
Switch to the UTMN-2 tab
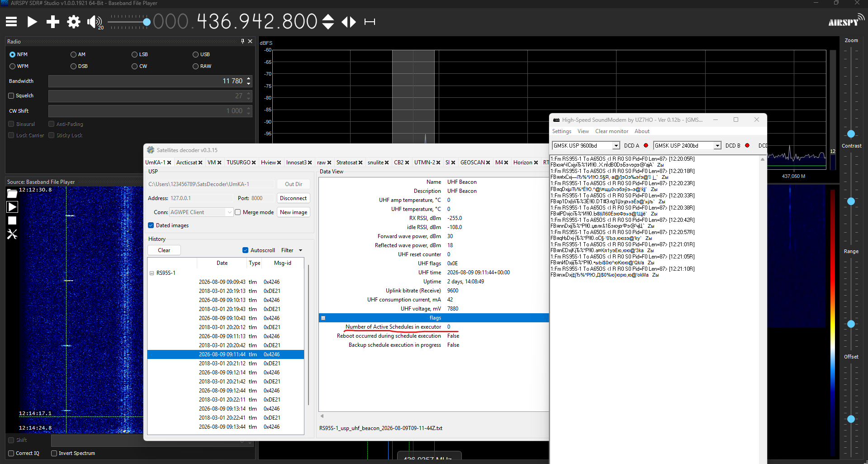tap(424, 163)
